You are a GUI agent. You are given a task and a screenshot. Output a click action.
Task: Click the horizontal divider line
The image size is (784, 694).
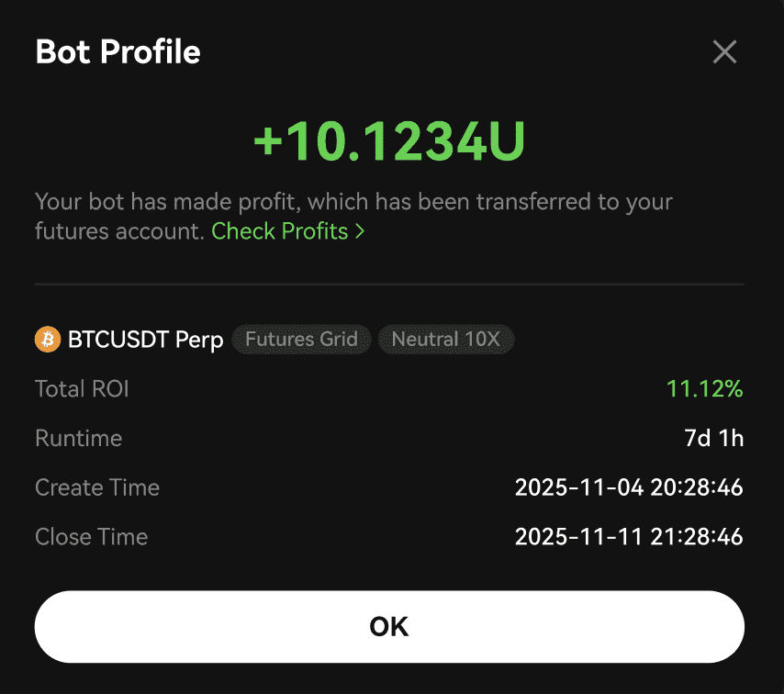click(x=389, y=285)
